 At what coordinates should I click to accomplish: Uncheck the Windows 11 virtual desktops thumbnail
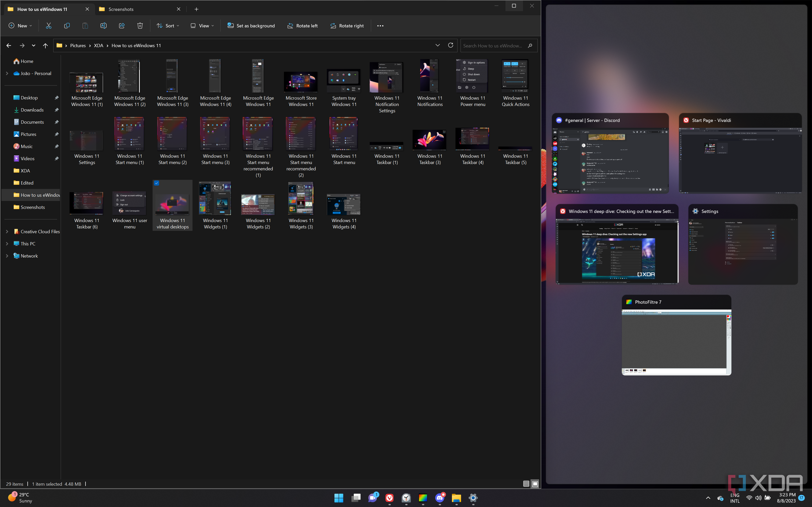(x=156, y=183)
